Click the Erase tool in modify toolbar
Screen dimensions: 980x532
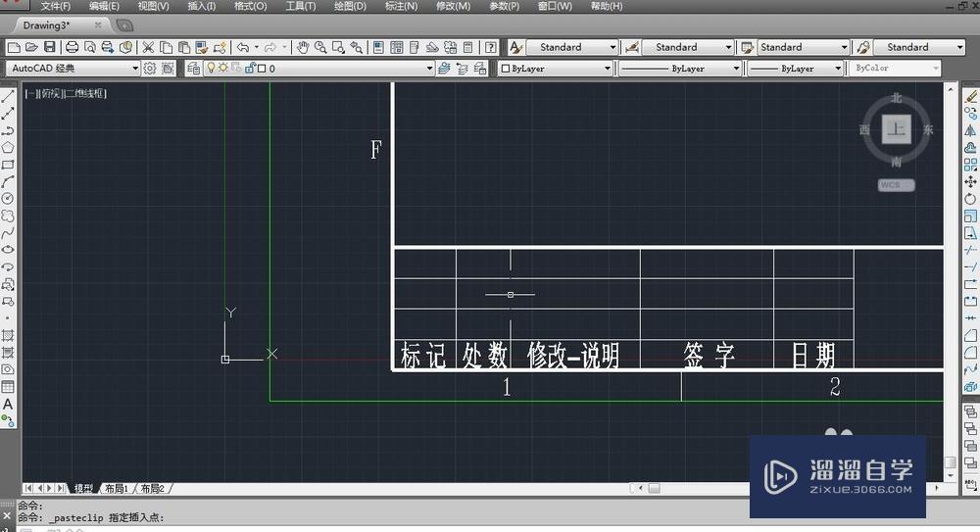(x=970, y=96)
